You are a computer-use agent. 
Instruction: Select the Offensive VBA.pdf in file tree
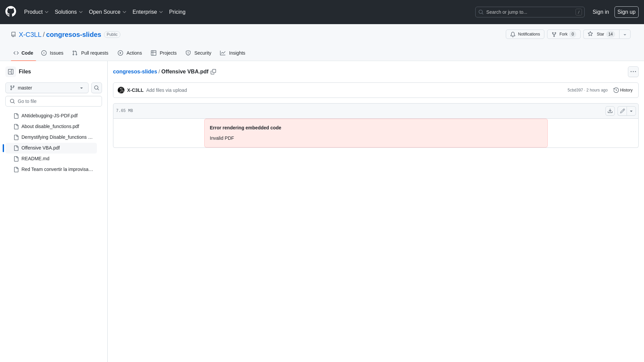pos(41,147)
